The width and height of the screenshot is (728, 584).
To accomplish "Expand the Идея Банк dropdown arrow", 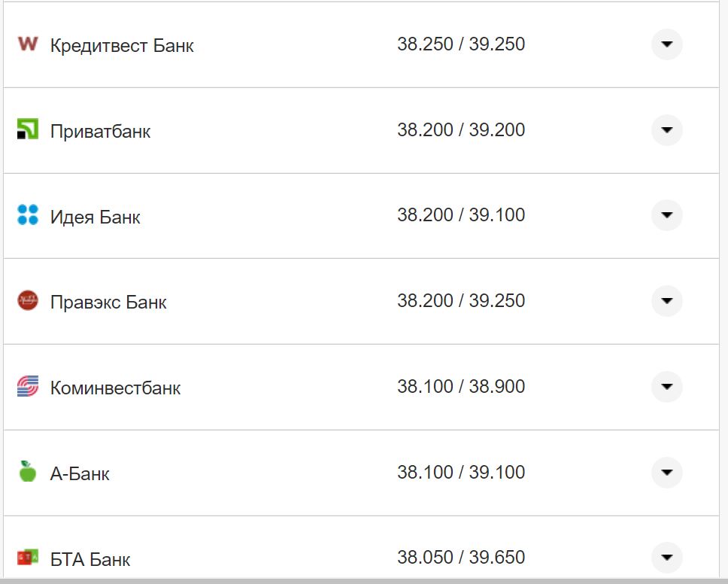I will pyautogui.click(x=666, y=215).
